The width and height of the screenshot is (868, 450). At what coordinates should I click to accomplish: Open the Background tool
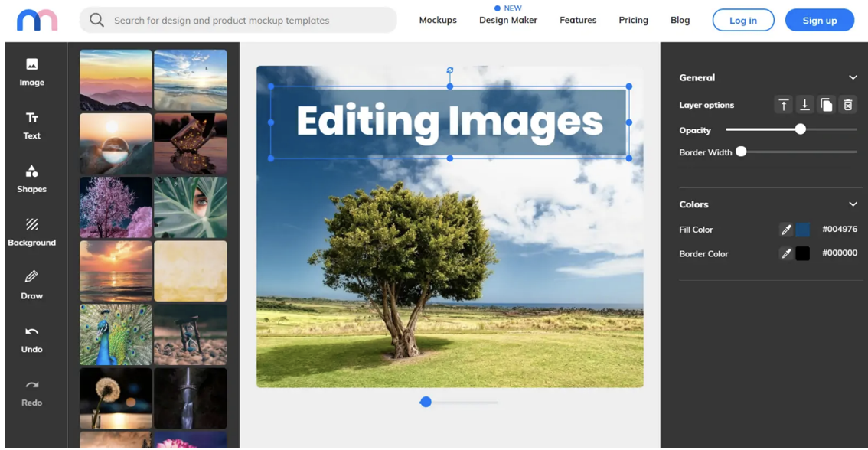click(x=31, y=233)
